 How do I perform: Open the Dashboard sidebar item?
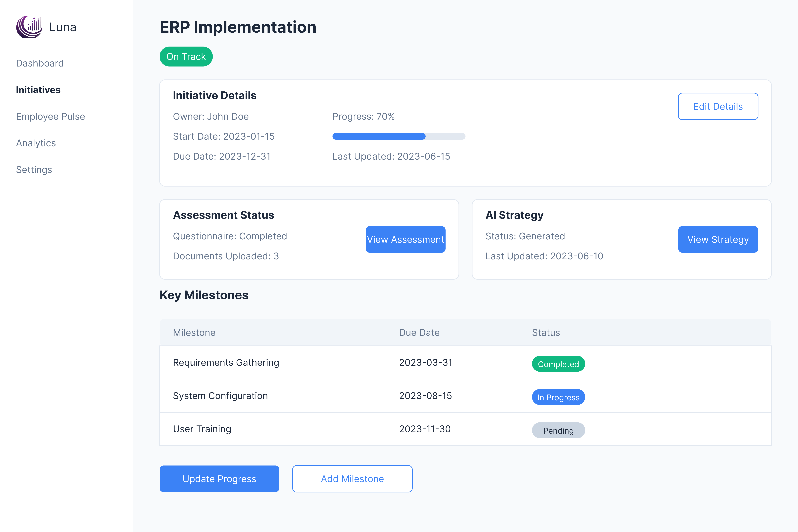(40, 64)
